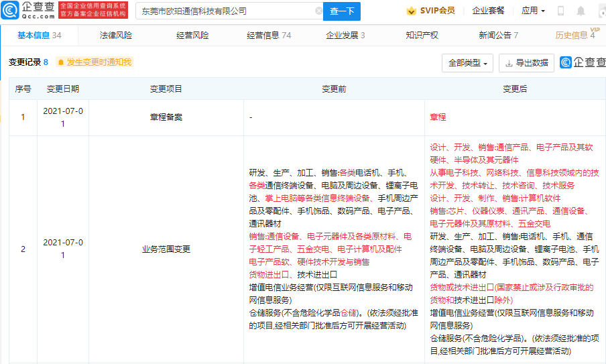Select the 业务范围变更 change item cell
This screenshot has height=364, width=606.
point(166,249)
